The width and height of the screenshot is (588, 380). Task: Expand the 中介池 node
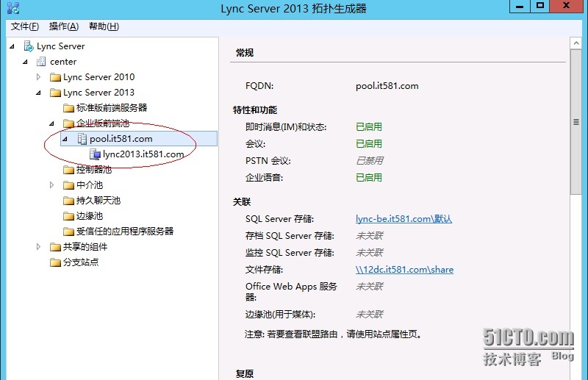tap(51, 185)
